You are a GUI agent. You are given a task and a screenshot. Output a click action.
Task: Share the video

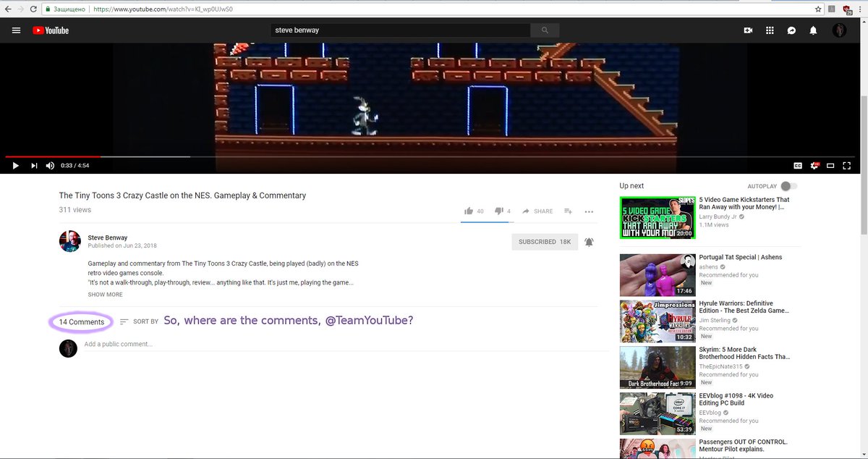click(537, 211)
